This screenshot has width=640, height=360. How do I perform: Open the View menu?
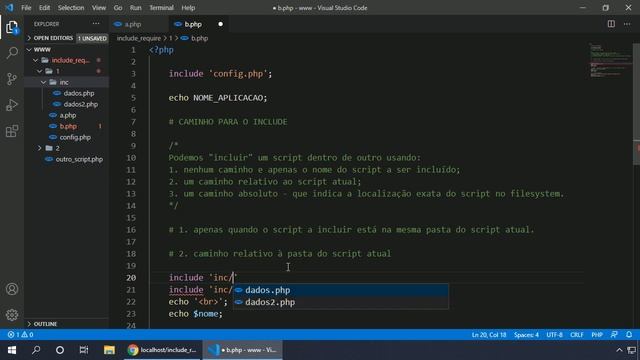click(99, 8)
